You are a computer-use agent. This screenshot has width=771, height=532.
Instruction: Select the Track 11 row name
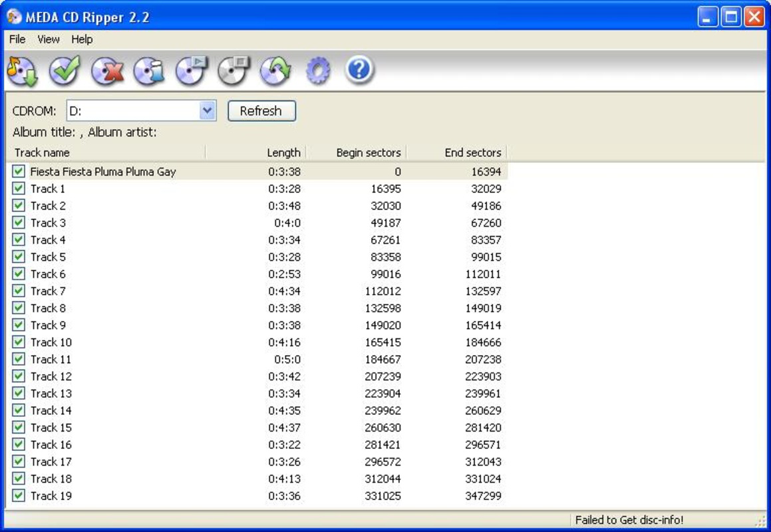(51, 359)
